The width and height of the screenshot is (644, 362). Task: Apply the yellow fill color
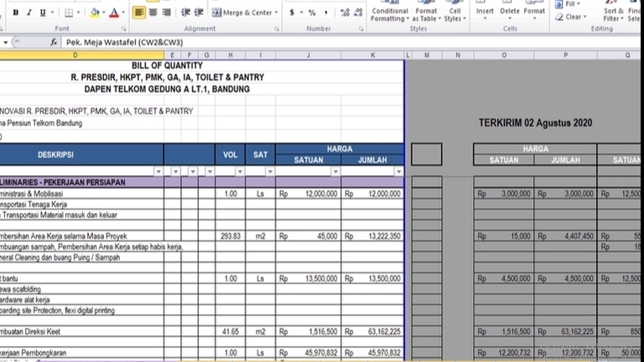tap(94, 13)
